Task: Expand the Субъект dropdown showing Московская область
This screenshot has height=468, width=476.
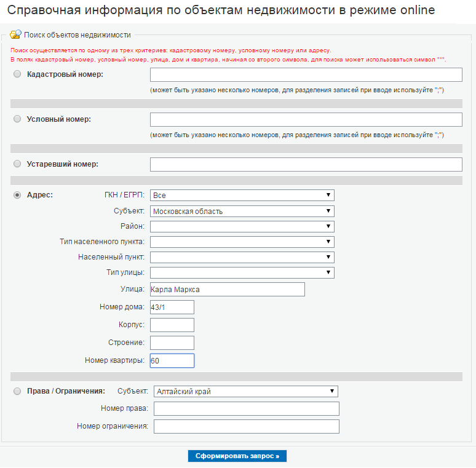Action: [x=242, y=211]
